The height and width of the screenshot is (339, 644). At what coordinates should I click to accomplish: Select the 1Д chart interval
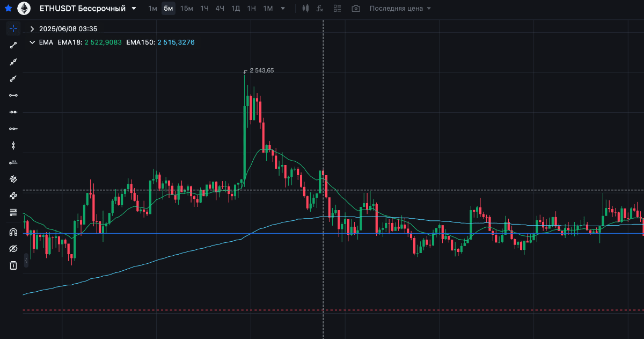[236, 9]
